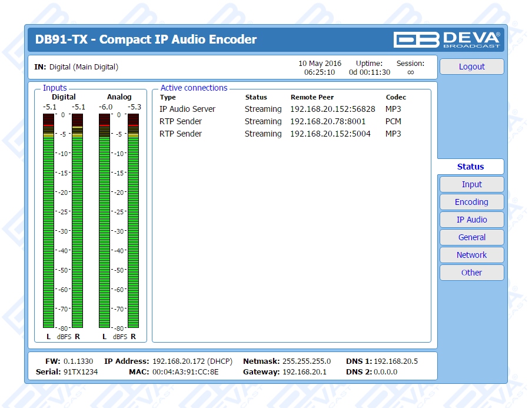Click the DEVA Broadcast logo
Viewport: 532px width, 408px height.
pyautogui.click(x=447, y=39)
